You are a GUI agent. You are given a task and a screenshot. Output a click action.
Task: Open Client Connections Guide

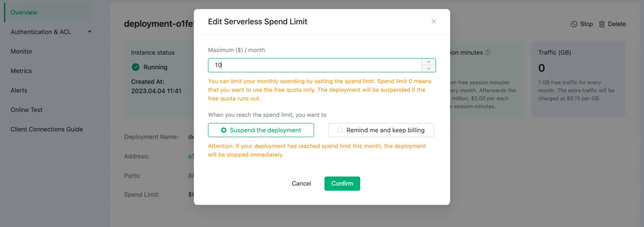tap(47, 129)
